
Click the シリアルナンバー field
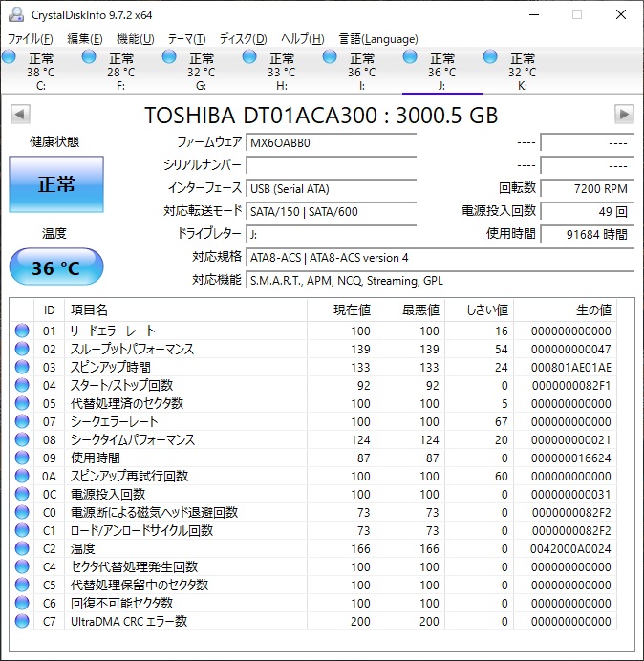[x=332, y=165]
